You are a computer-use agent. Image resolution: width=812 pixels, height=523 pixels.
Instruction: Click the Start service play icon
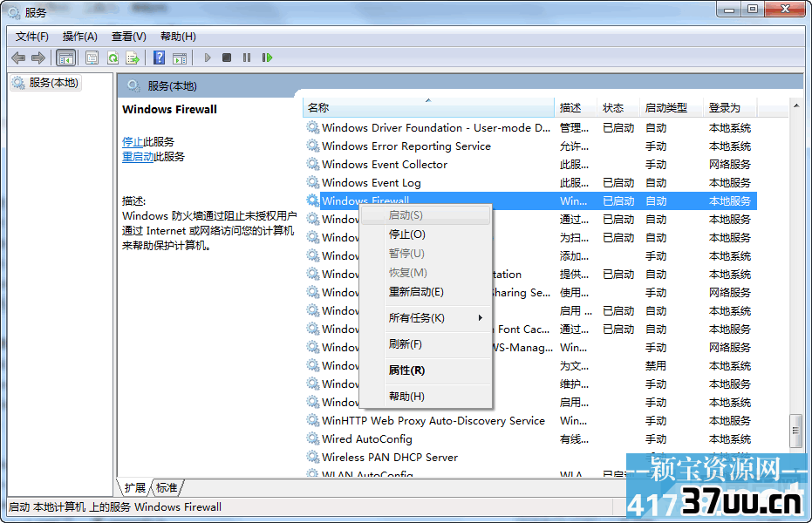click(208, 58)
